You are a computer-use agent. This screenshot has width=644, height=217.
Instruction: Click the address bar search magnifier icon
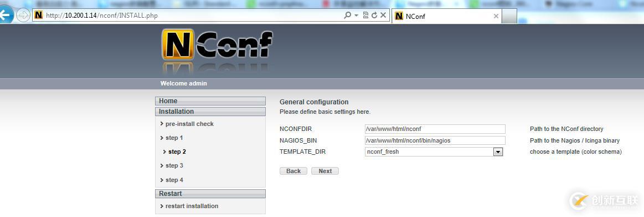pos(347,15)
